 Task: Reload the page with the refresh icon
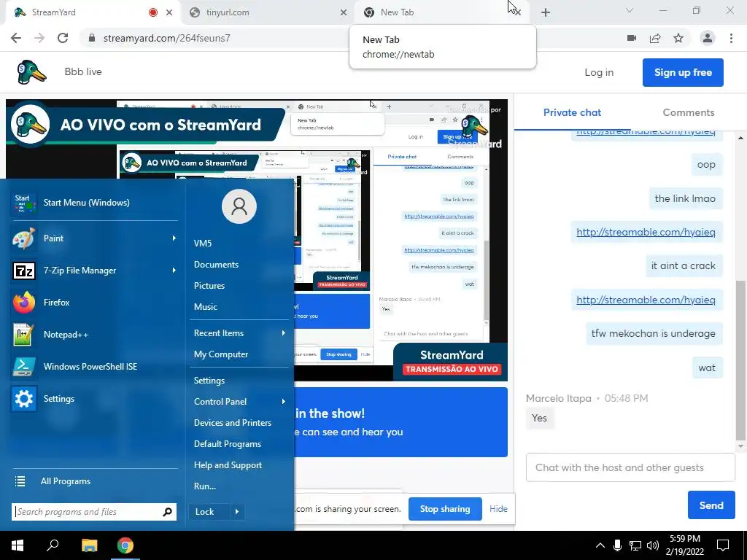tap(63, 38)
